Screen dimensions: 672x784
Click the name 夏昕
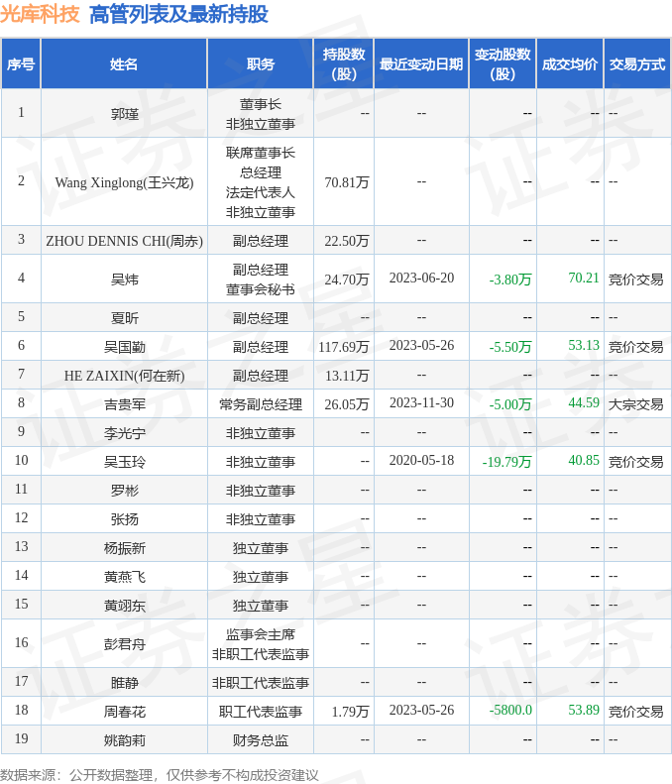tap(125, 317)
